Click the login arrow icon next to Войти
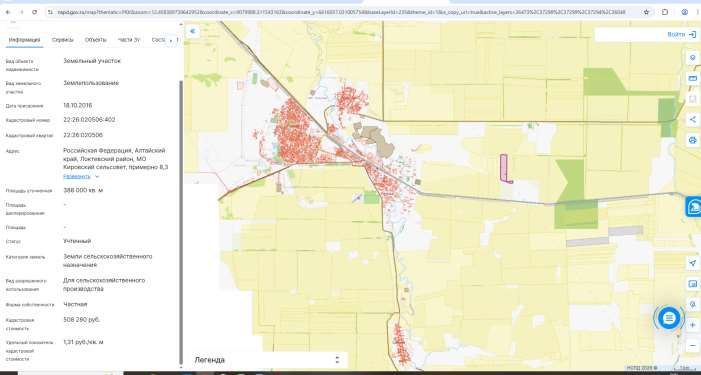The image size is (701, 375). 692,34
